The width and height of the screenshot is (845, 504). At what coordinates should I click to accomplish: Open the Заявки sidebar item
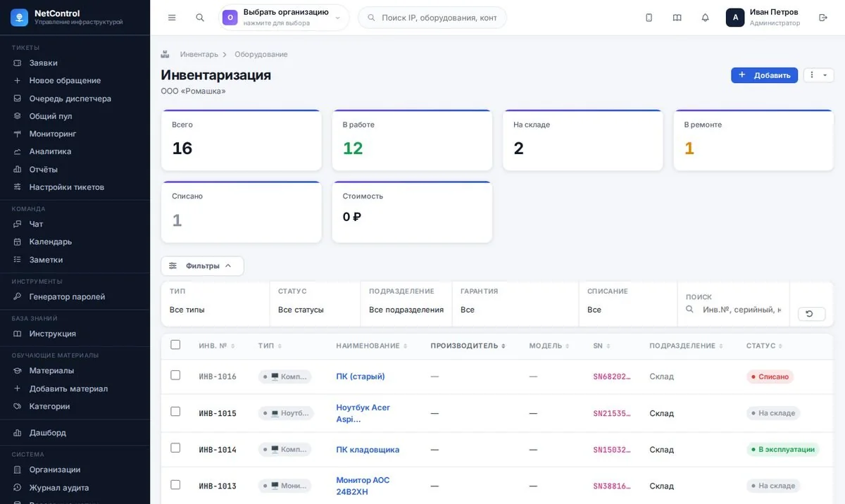pyautogui.click(x=75, y=63)
